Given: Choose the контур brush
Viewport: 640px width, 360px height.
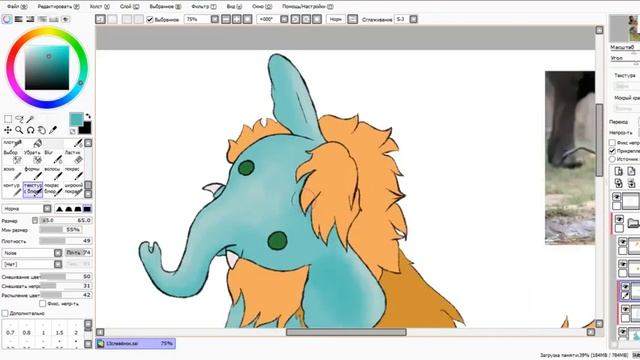Looking at the screenshot, I should click(x=13, y=190).
